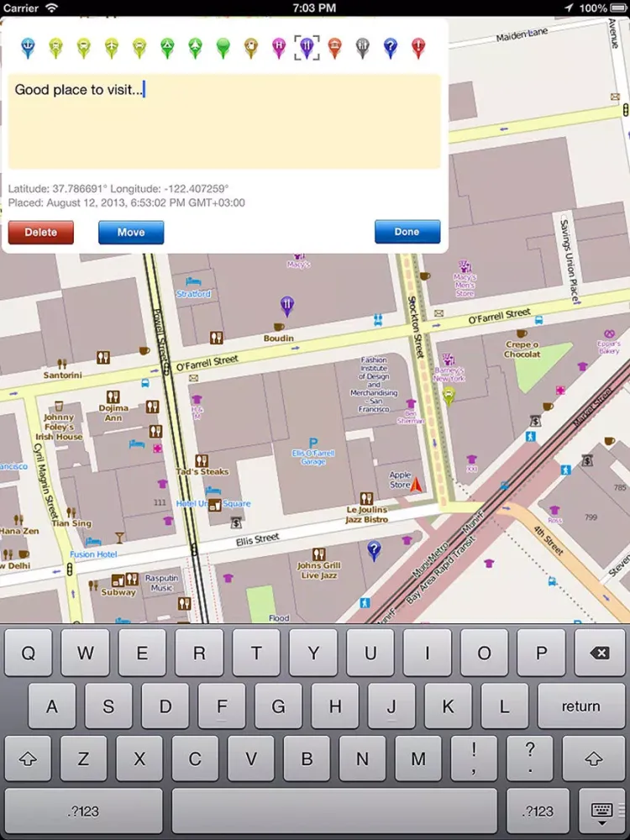Hit the backspace key on keyboard

[600, 653]
